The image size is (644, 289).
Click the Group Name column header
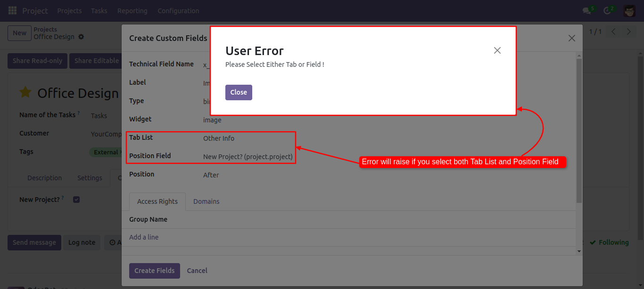coord(148,219)
